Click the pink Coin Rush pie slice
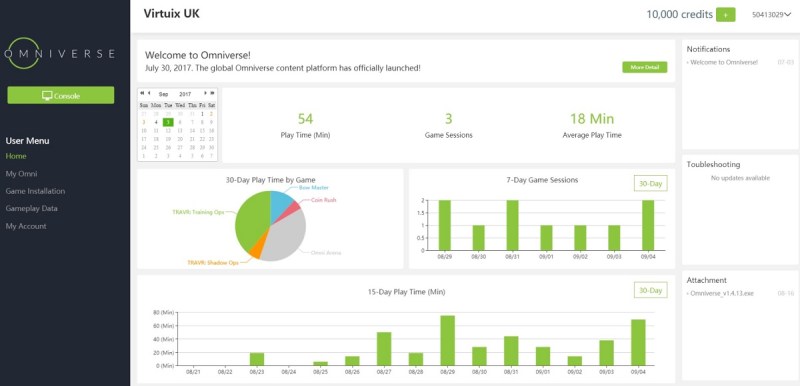This screenshot has width=800, height=386. tap(292, 208)
